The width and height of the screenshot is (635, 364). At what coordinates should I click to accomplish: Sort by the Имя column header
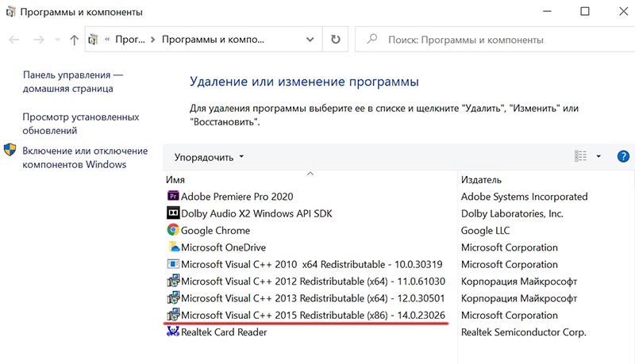(x=175, y=179)
